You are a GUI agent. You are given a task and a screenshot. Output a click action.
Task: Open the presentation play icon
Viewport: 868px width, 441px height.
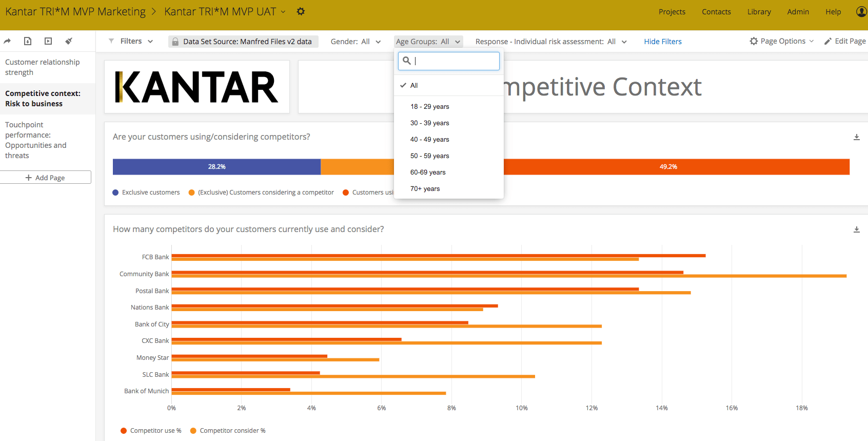point(48,41)
